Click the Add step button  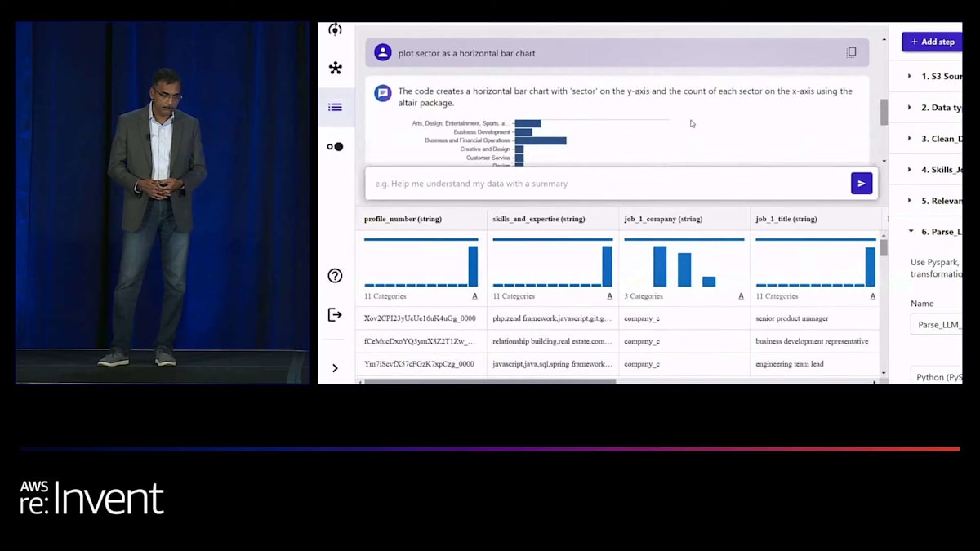[932, 42]
